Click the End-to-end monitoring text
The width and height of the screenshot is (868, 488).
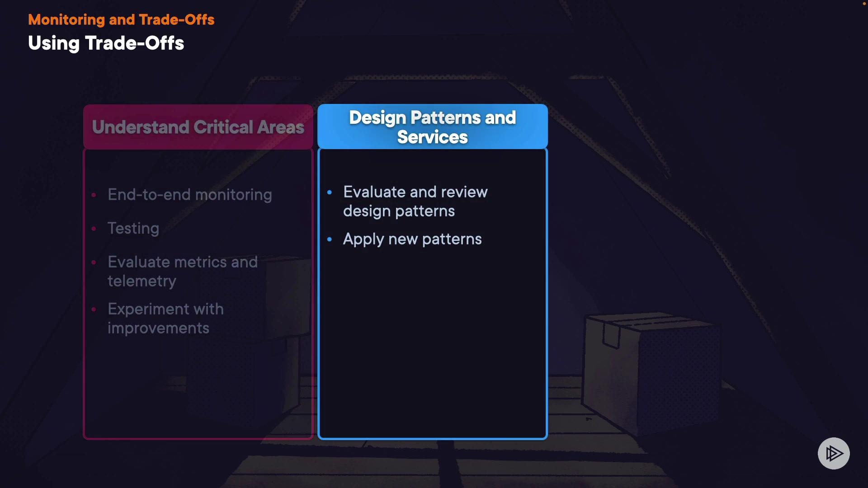tap(189, 195)
